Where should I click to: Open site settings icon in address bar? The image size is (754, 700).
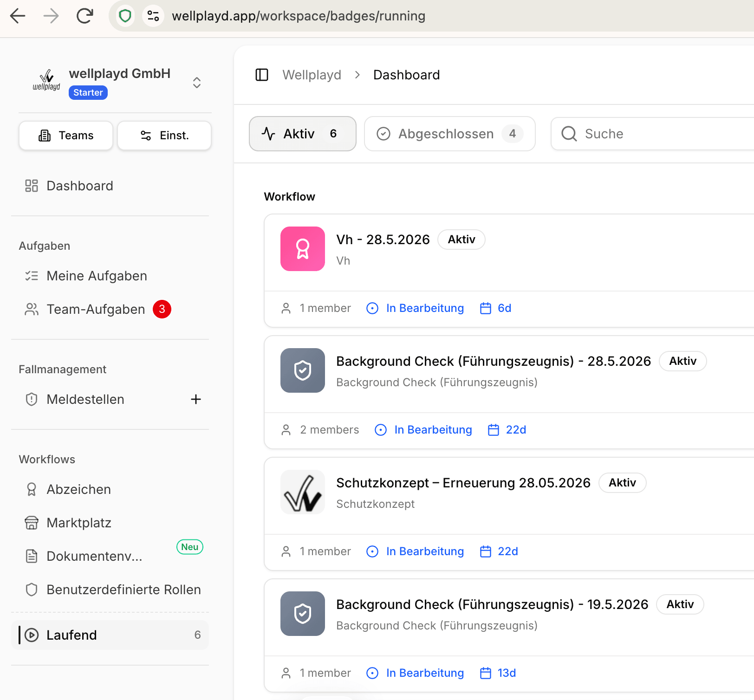click(x=153, y=16)
